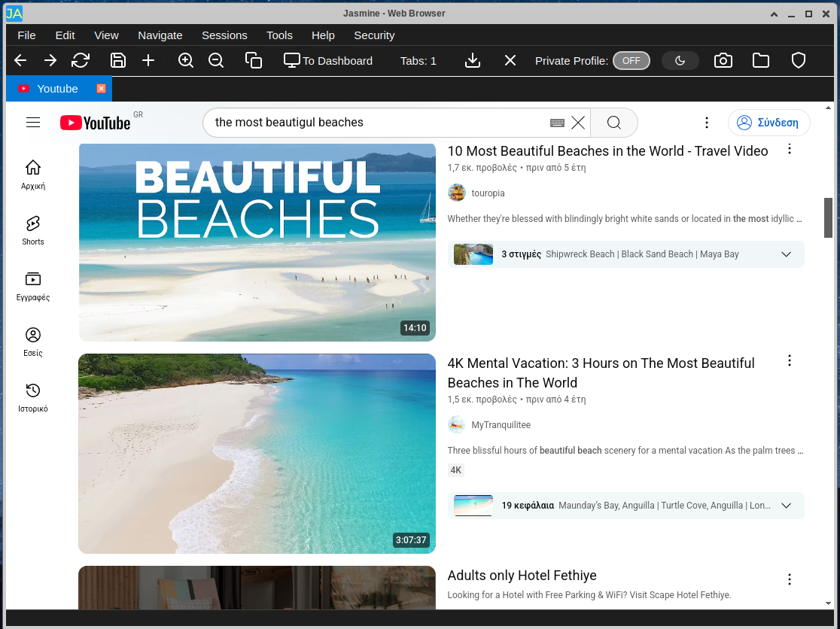Image resolution: width=840 pixels, height=629 pixels.
Task: Click the MyTranquilitee channel avatar
Action: coord(456,424)
